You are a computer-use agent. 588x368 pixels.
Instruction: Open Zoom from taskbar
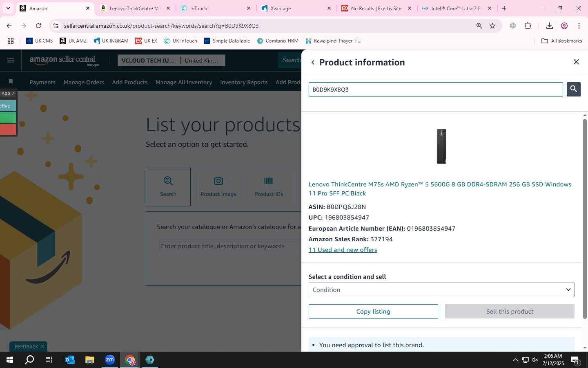coord(110,360)
